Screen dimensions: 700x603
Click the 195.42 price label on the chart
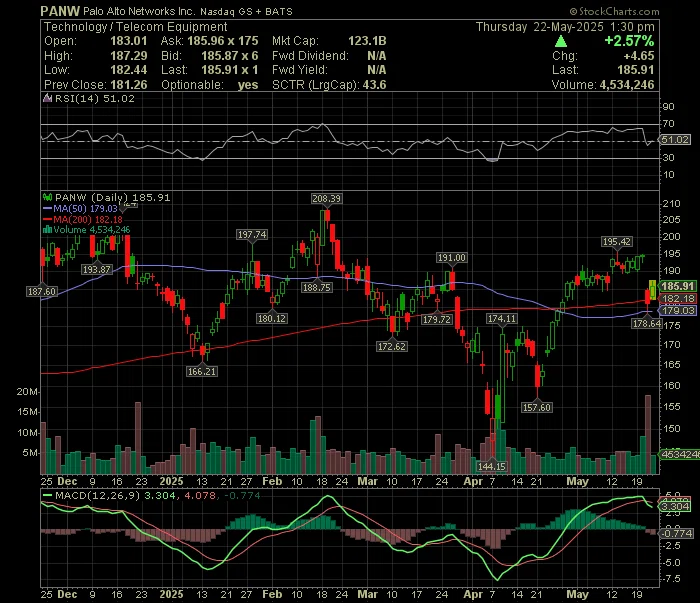coord(617,242)
